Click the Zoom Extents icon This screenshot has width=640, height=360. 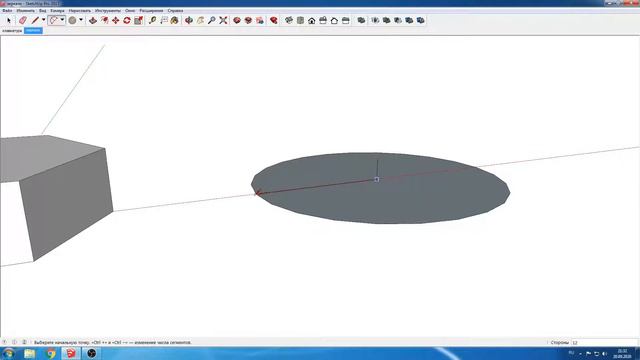click(223, 20)
